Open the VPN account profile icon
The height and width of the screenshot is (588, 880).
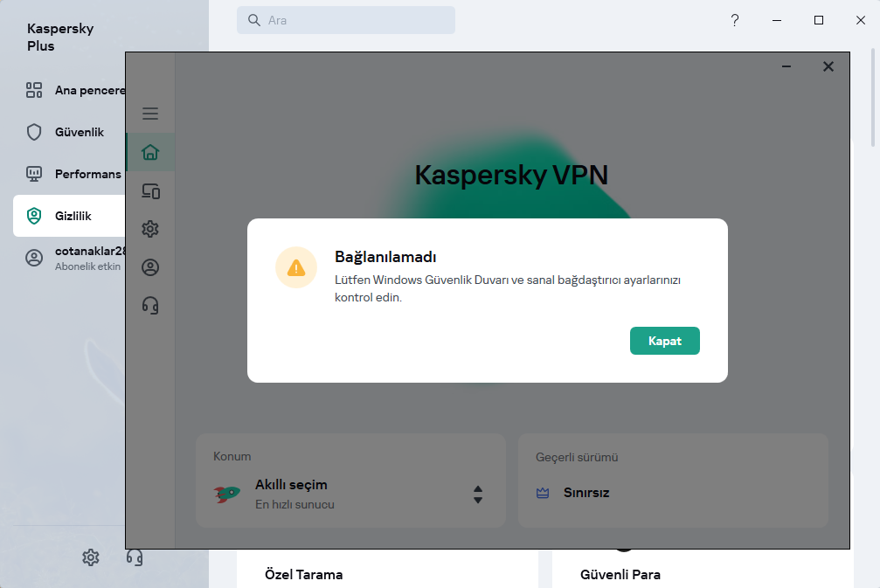(149, 267)
